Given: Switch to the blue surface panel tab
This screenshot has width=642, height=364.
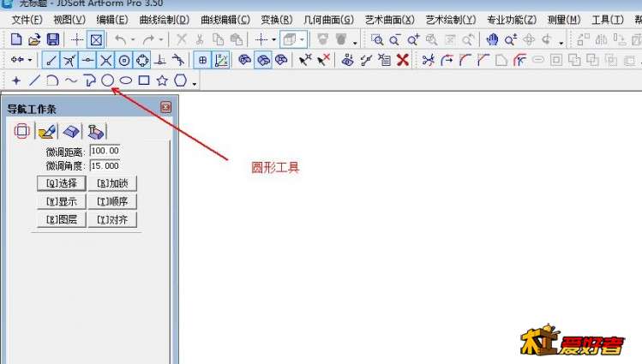Looking at the screenshot, I should coord(71,132).
